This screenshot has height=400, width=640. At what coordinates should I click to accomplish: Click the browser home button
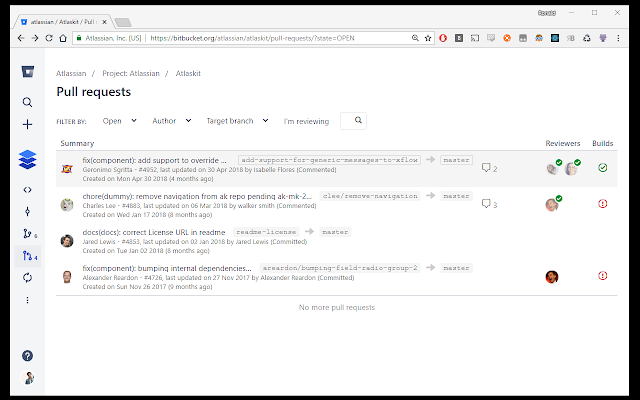point(63,38)
